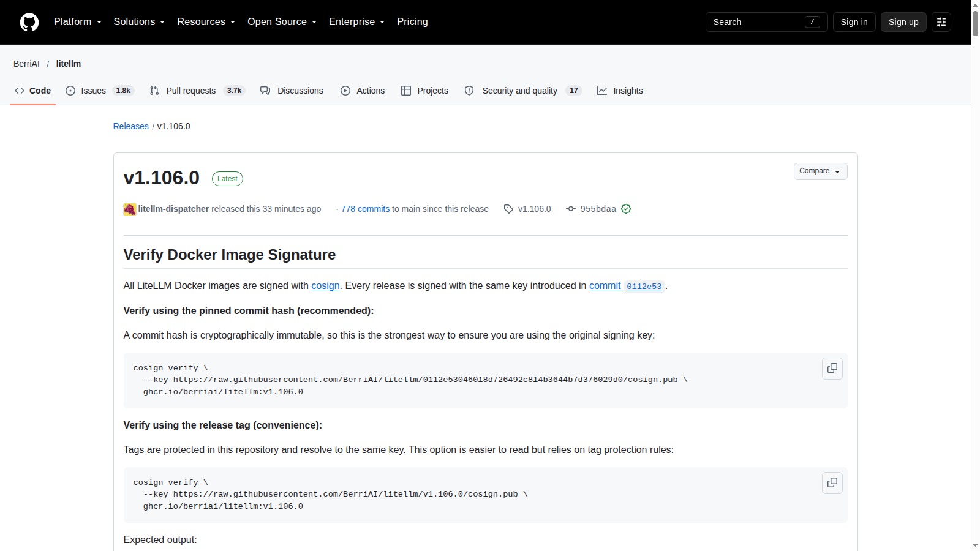Open the Security and quality tab
This screenshot has height=551, width=980.
pyautogui.click(x=523, y=91)
